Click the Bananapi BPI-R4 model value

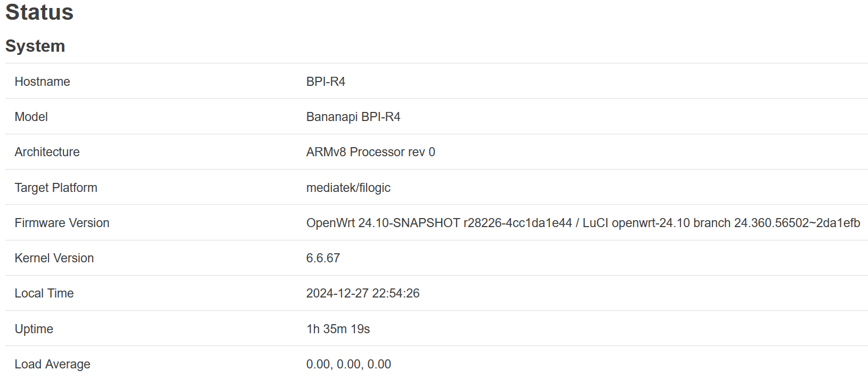tap(353, 117)
